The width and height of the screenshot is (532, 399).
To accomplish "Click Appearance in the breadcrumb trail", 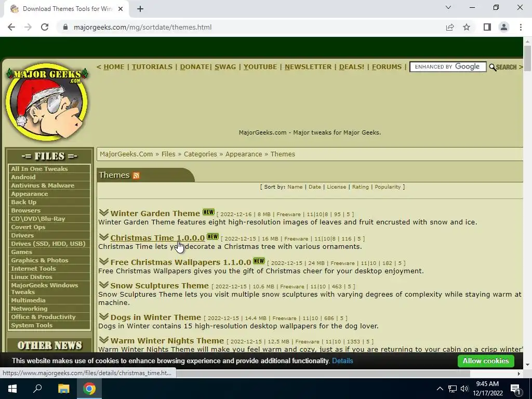I will pos(244,154).
